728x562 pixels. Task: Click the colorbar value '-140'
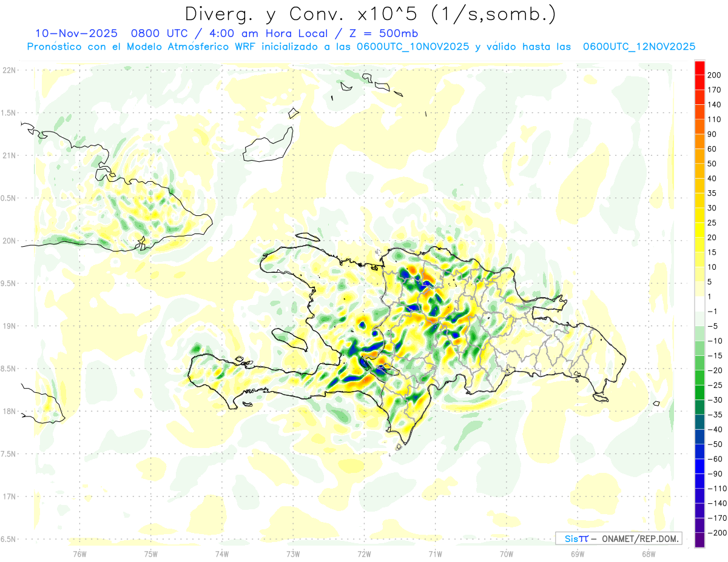[x=716, y=503]
